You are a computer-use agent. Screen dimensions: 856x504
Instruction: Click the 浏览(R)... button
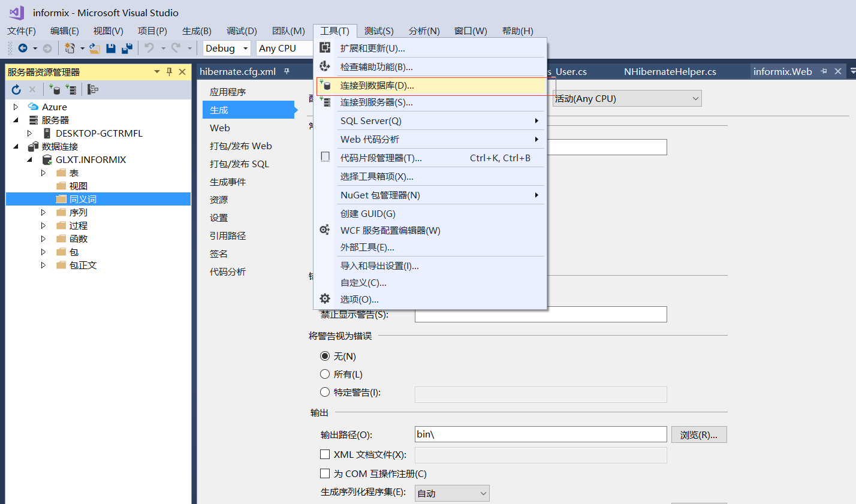[x=699, y=434]
